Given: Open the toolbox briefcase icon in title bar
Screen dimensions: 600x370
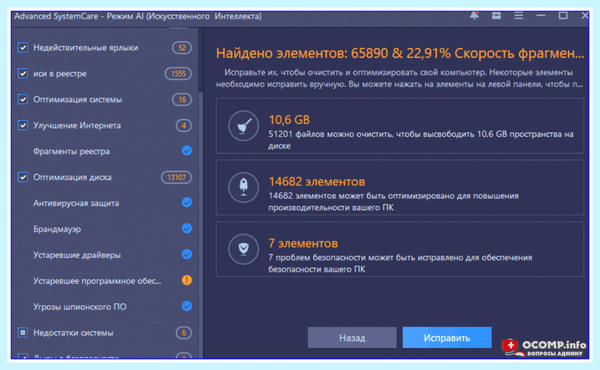Looking at the screenshot, I should pos(496,16).
